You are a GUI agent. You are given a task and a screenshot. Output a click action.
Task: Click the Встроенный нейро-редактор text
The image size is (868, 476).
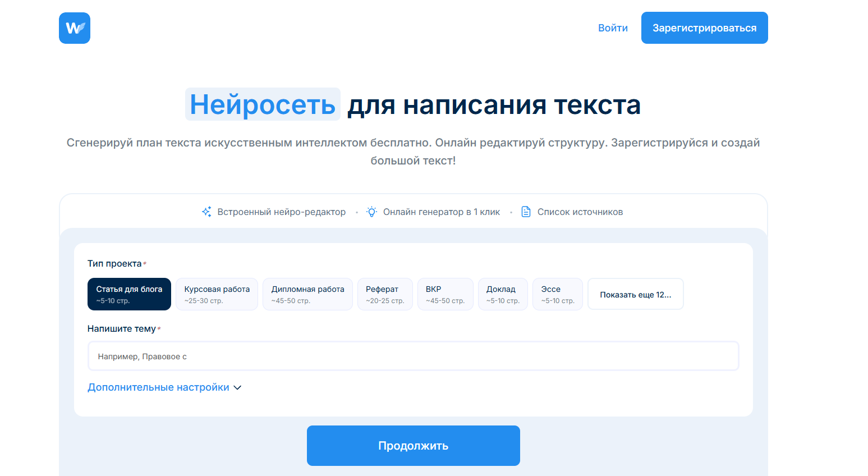coord(282,212)
